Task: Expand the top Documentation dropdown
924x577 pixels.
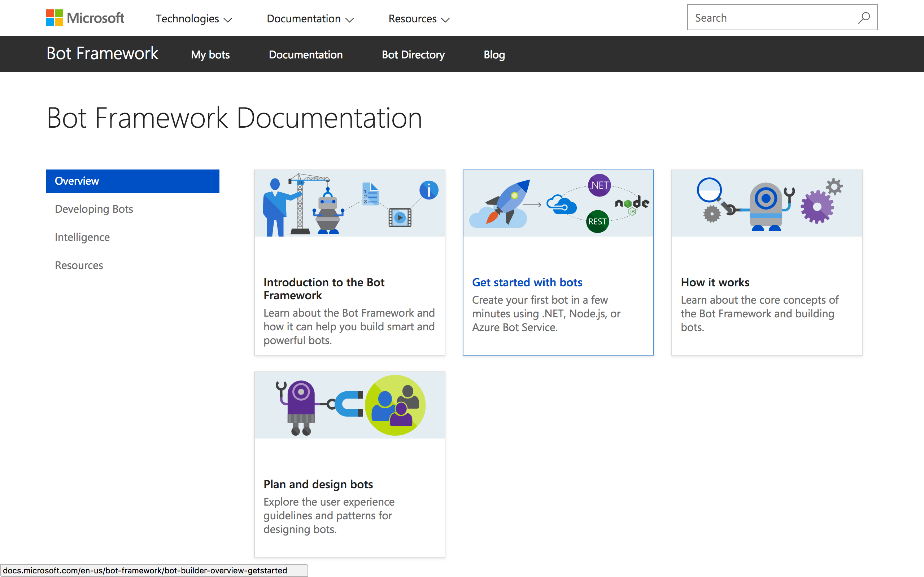Action: pos(310,19)
